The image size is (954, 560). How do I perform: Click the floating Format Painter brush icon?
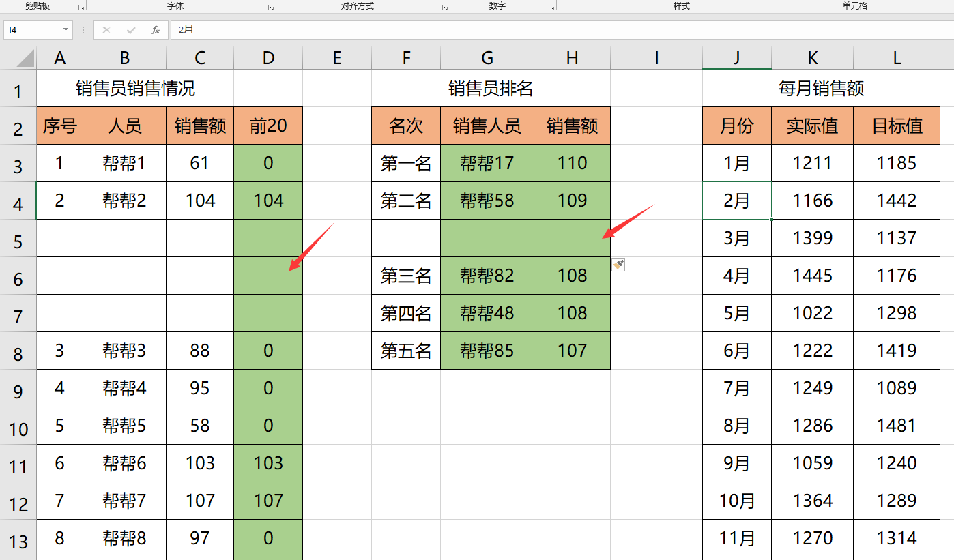pos(618,264)
